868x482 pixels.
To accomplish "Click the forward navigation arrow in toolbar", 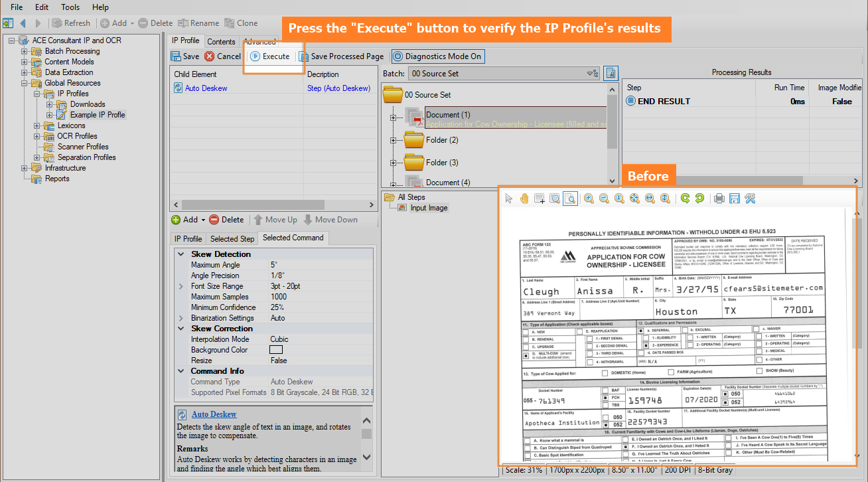I will pyautogui.click(x=38, y=23).
